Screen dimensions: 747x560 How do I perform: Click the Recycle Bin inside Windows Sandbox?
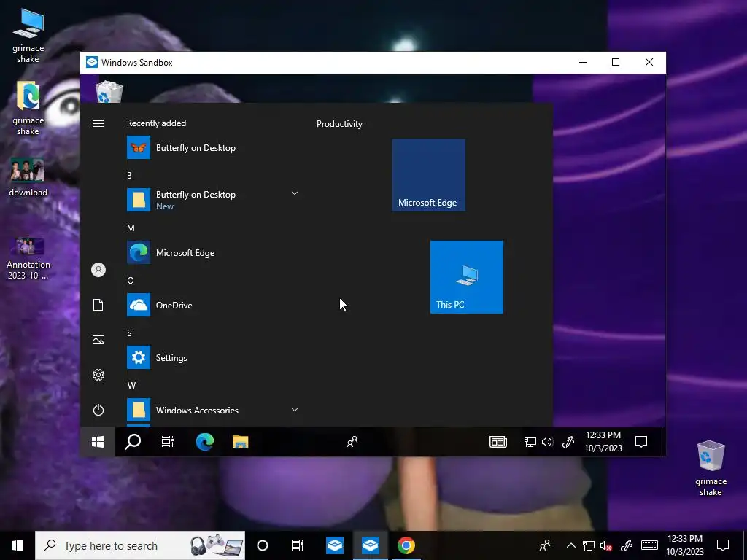(x=109, y=91)
